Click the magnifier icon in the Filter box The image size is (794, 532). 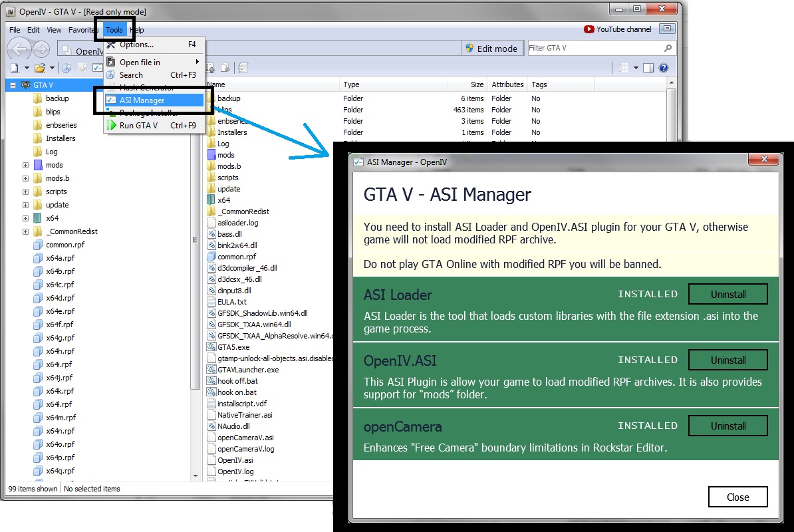pos(668,48)
